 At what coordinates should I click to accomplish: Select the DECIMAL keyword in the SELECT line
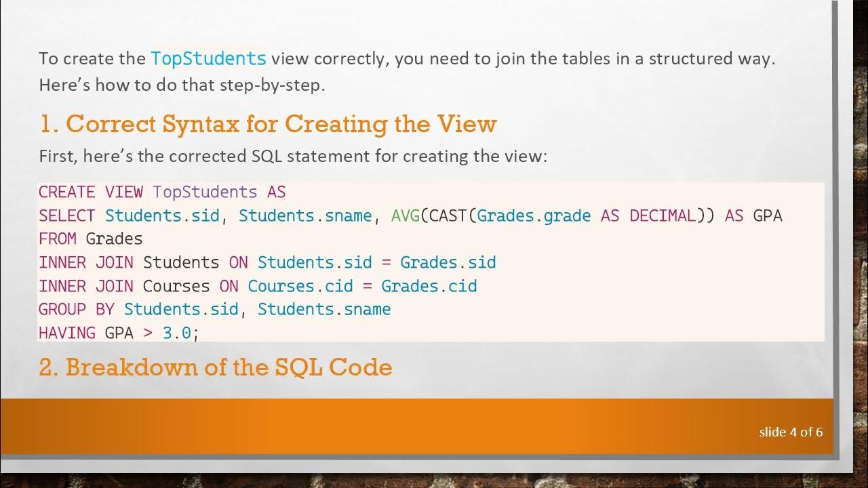click(x=663, y=216)
